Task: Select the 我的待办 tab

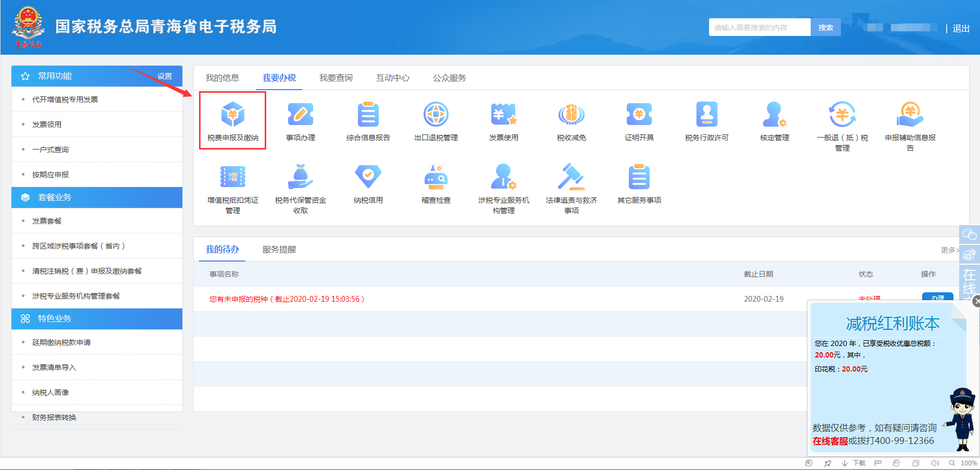Action: tap(222, 250)
